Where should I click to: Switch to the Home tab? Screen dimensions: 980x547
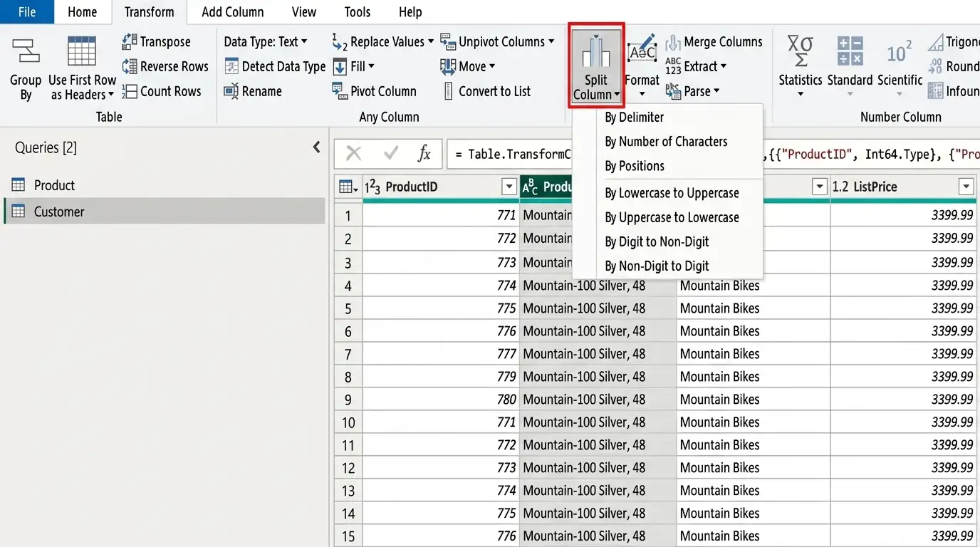tap(82, 12)
